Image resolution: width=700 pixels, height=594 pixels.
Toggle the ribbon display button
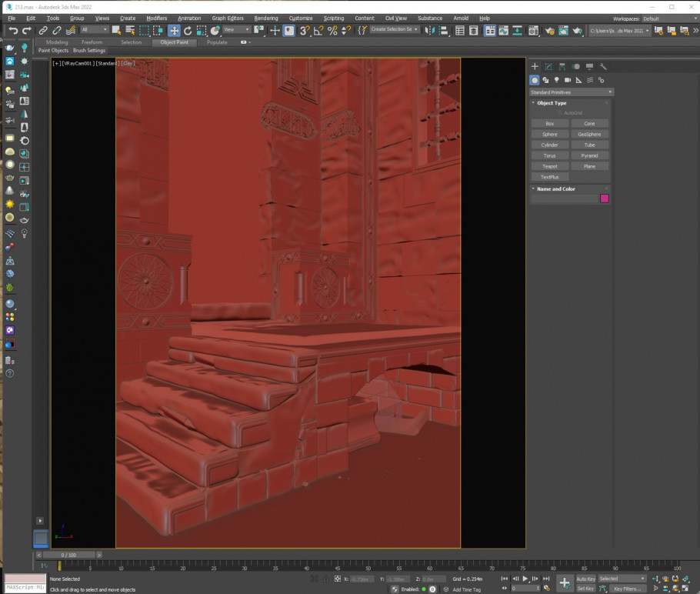coord(490,30)
